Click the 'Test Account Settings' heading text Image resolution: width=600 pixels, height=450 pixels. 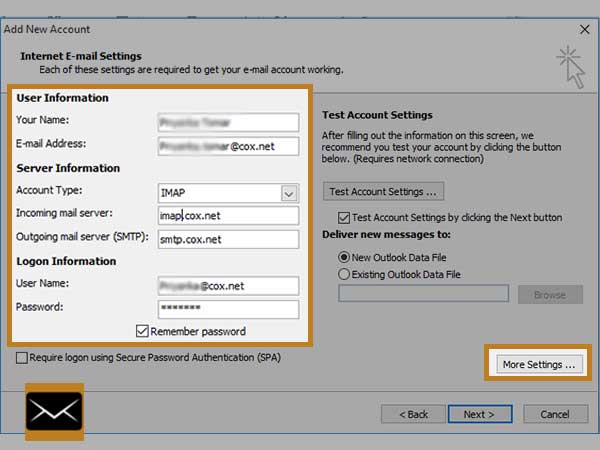tap(377, 115)
